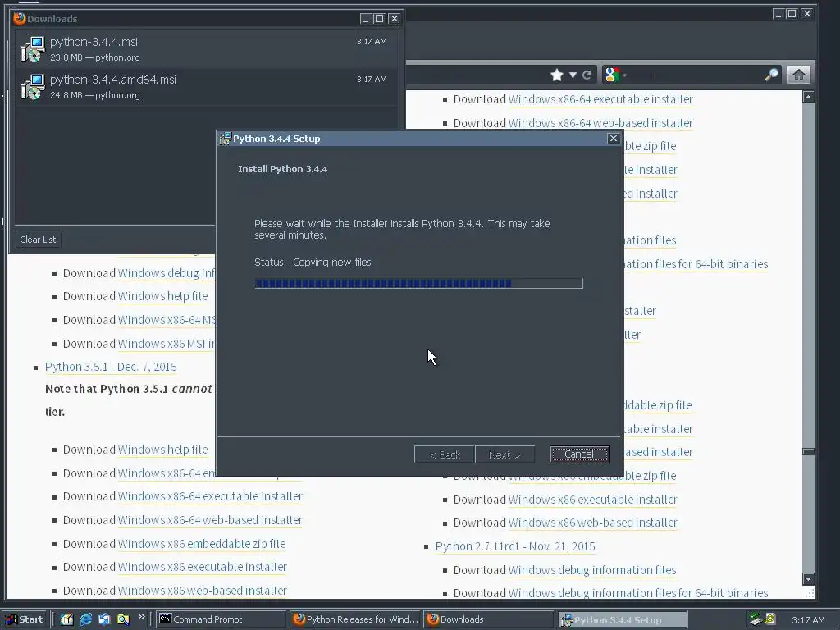This screenshot has height=630, width=840.
Task: Click Windows help file link under Python 3.5.1
Action: tap(163, 450)
